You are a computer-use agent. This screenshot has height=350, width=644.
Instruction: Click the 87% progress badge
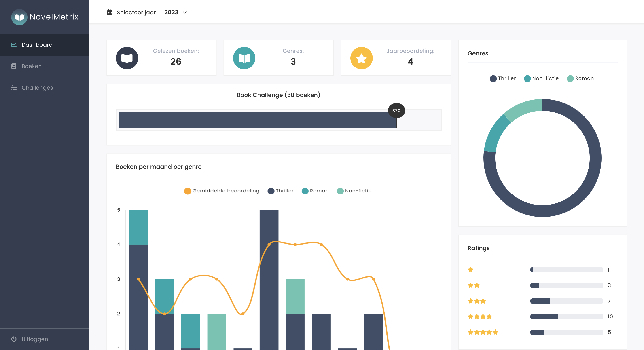tap(396, 110)
